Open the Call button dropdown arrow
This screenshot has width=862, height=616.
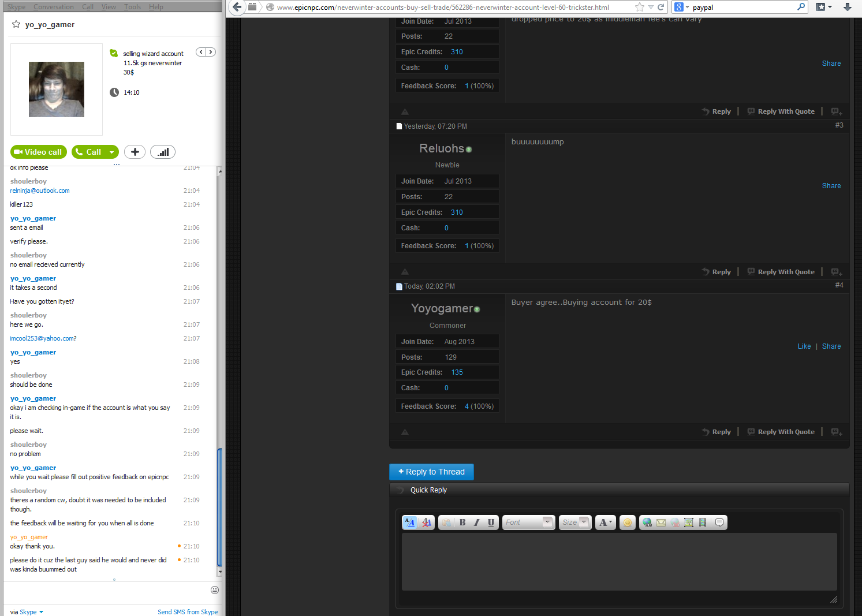coord(112,152)
